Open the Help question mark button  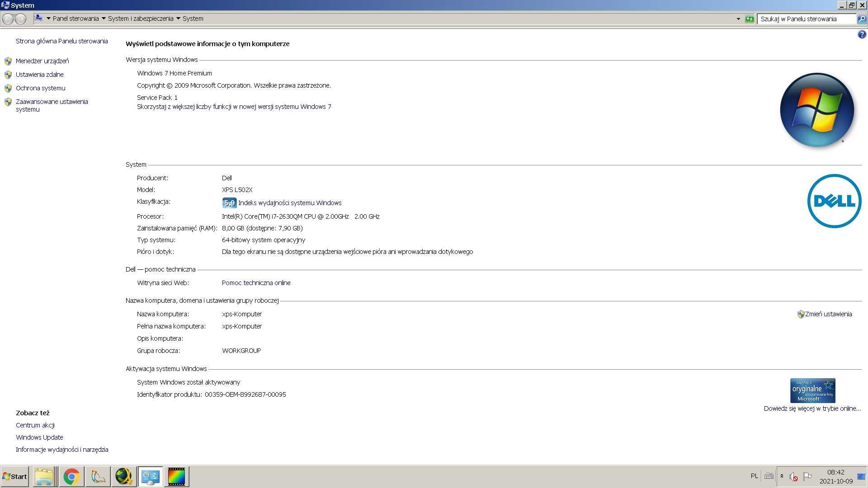pos(862,35)
